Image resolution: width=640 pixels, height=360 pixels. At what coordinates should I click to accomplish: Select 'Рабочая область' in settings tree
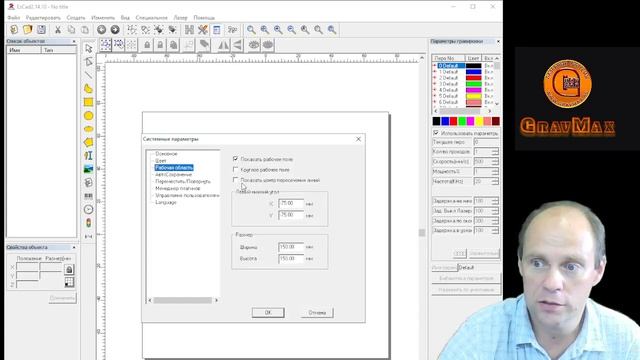[x=174, y=168]
